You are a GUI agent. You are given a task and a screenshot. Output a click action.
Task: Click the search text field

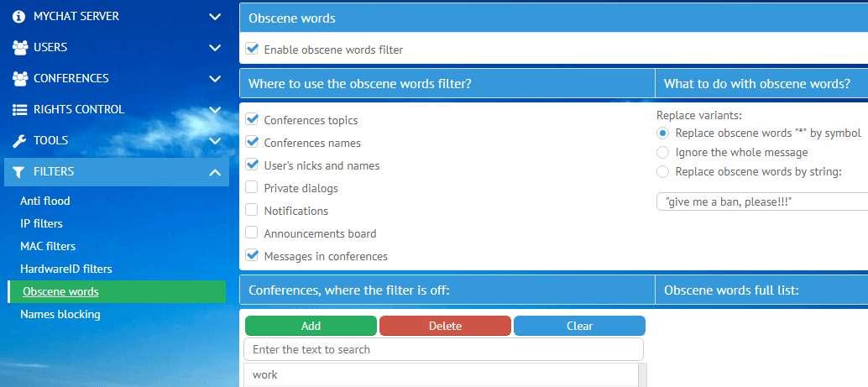(443, 349)
